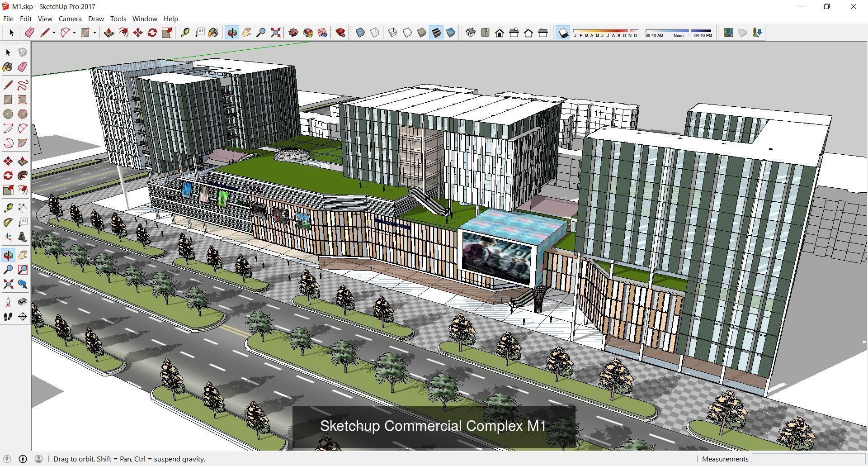Viewport: 868px width, 466px height.
Task: Open the Camera menu
Action: click(x=70, y=19)
